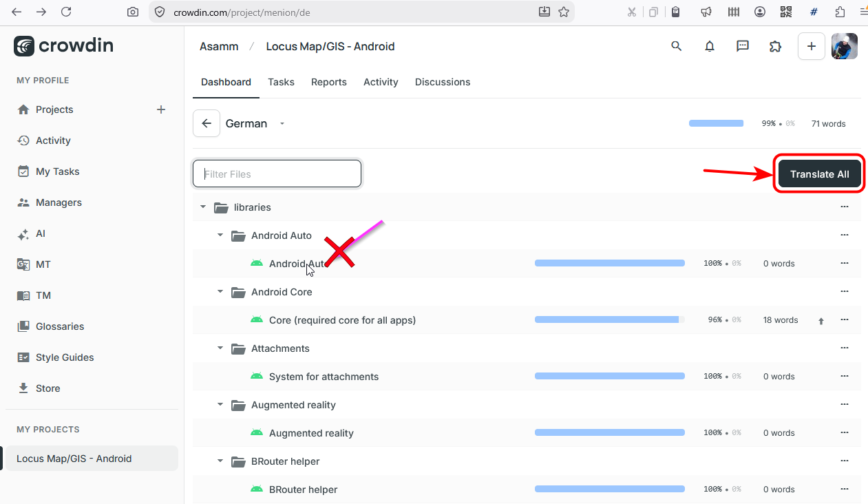Click upload arrow on Core file row
Viewport: 868px width, 504px height.
[821, 320]
